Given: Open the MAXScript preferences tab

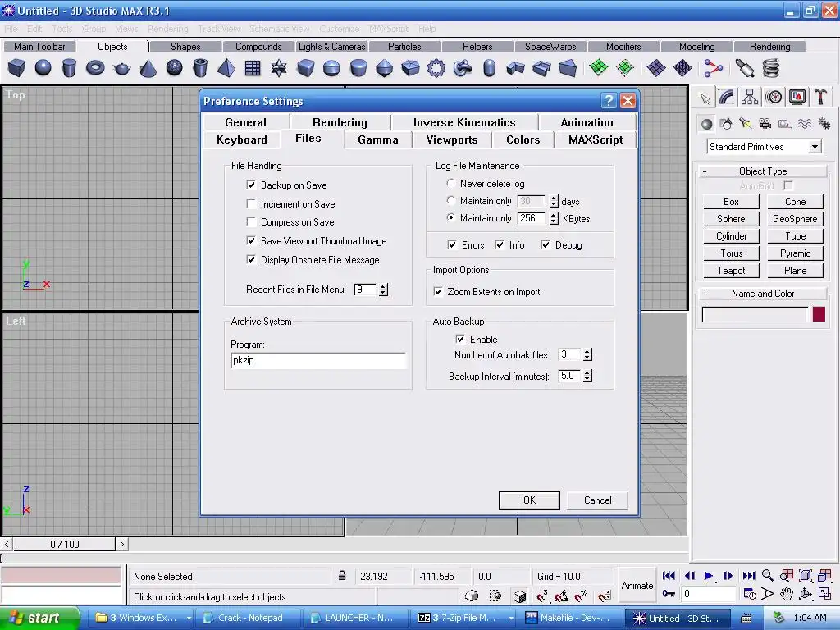Looking at the screenshot, I should click(596, 139).
